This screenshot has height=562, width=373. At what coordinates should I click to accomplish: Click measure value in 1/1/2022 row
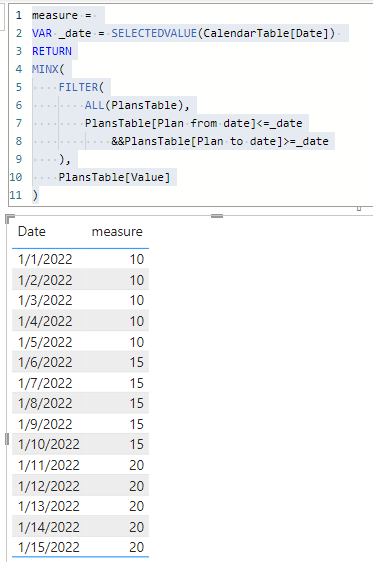point(137,259)
